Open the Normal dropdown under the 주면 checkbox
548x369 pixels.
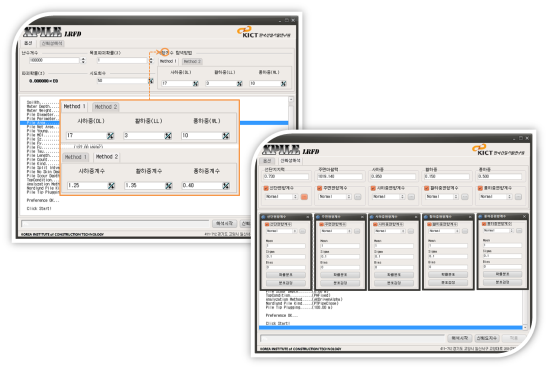[335, 197]
